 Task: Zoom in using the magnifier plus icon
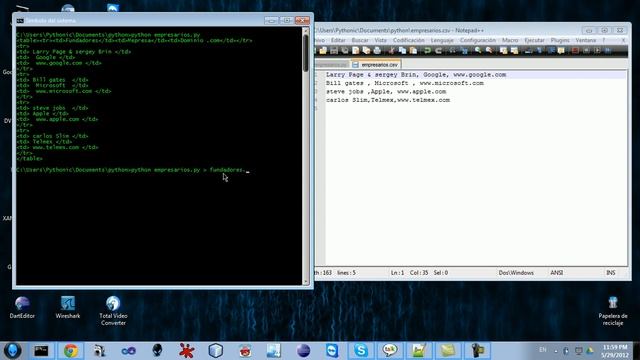pyautogui.click(x=478, y=51)
